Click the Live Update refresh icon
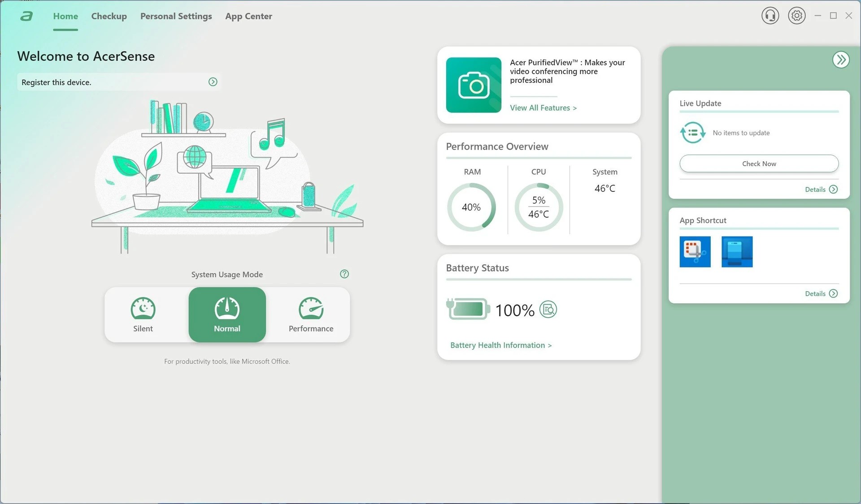Image resolution: width=861 pixels, height=504 pixels. tap(692, 133)
